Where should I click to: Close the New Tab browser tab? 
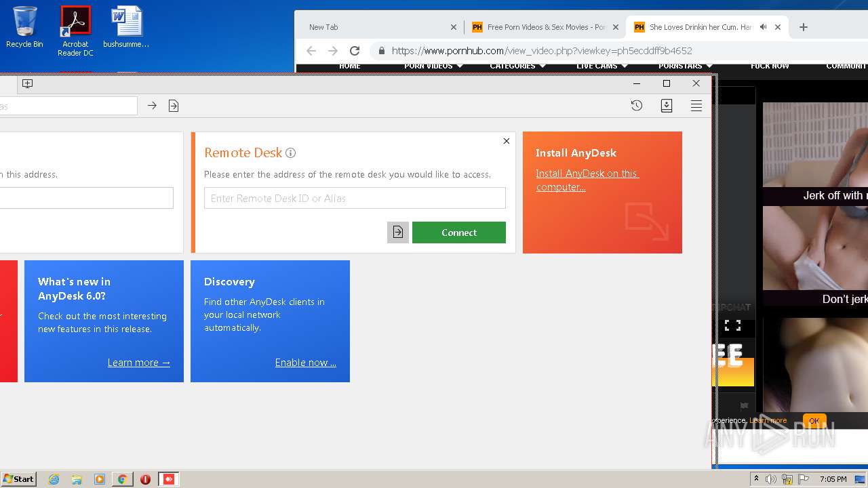point(454,27)
